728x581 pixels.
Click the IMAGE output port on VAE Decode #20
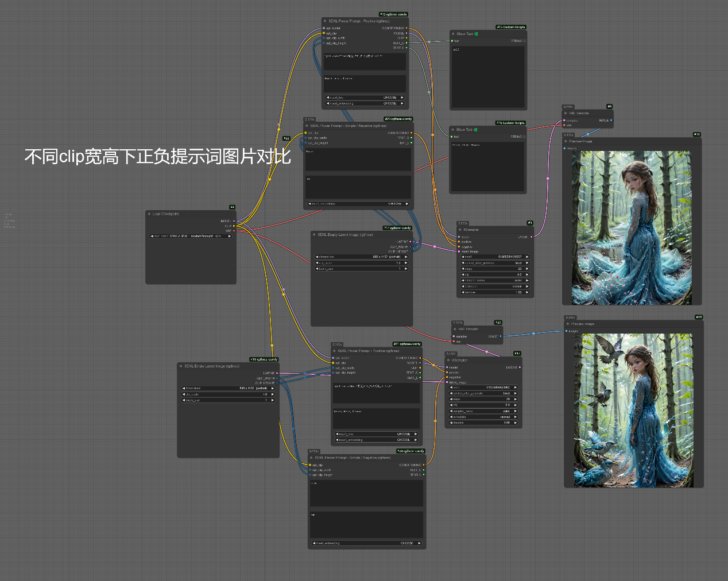(501, 336)
